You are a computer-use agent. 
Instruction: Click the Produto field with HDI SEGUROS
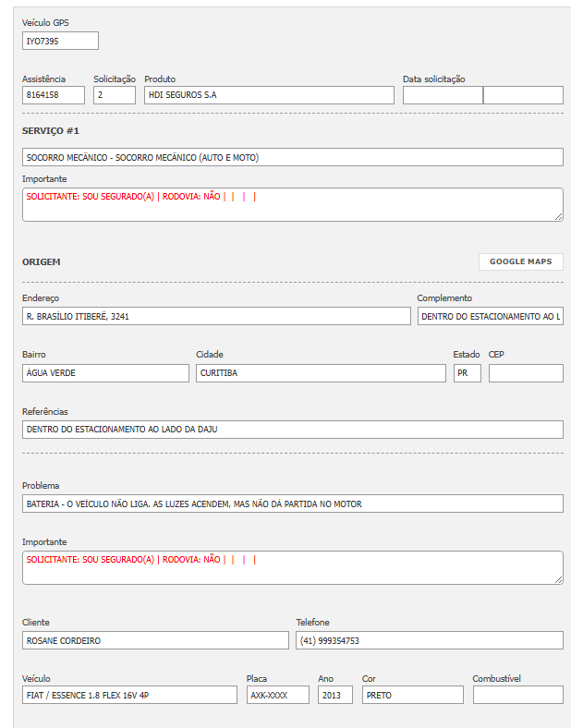click(x=269, y=95)
